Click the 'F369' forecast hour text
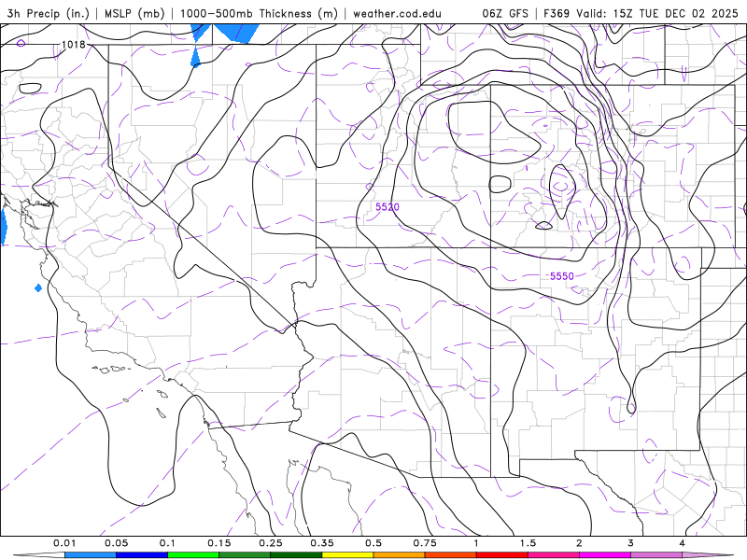Viewport: 747px width, 560px height. click(x=557, y=13)
